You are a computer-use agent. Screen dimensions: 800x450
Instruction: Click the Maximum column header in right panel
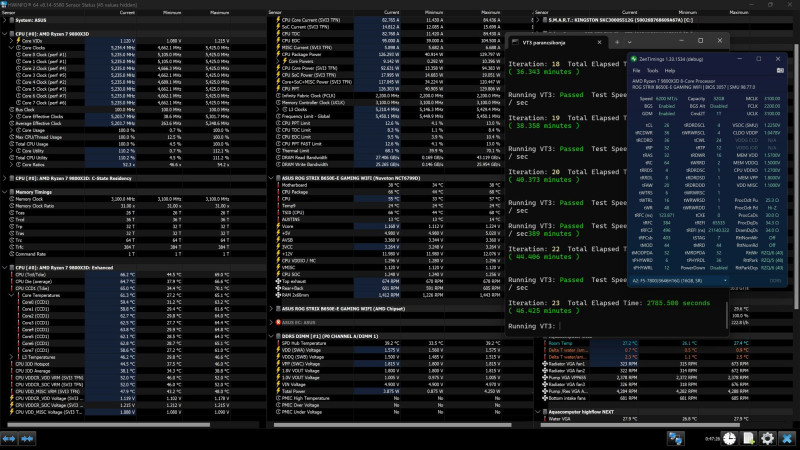pyautogui.click(x=739, y=12)
